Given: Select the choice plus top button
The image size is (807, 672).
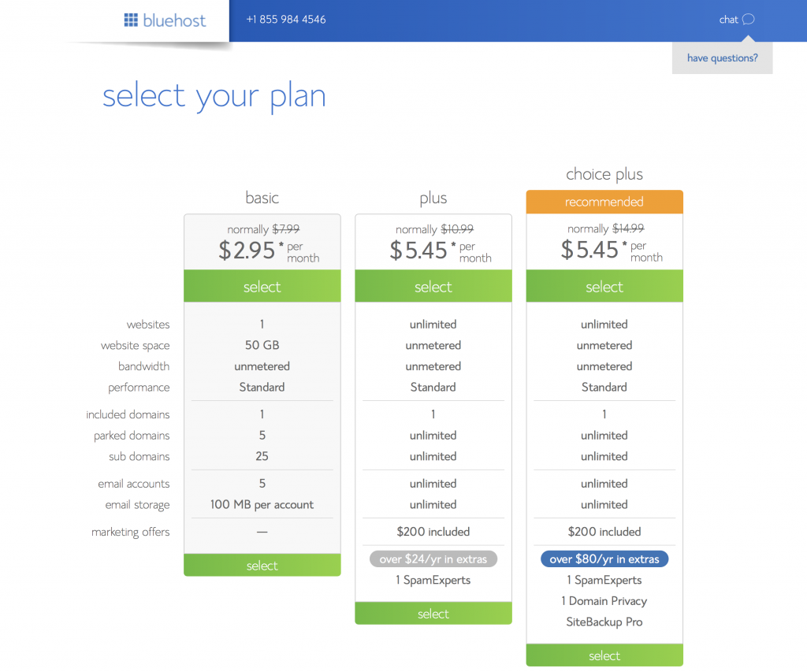Looking at the screenshot, I should click(604, 286).
